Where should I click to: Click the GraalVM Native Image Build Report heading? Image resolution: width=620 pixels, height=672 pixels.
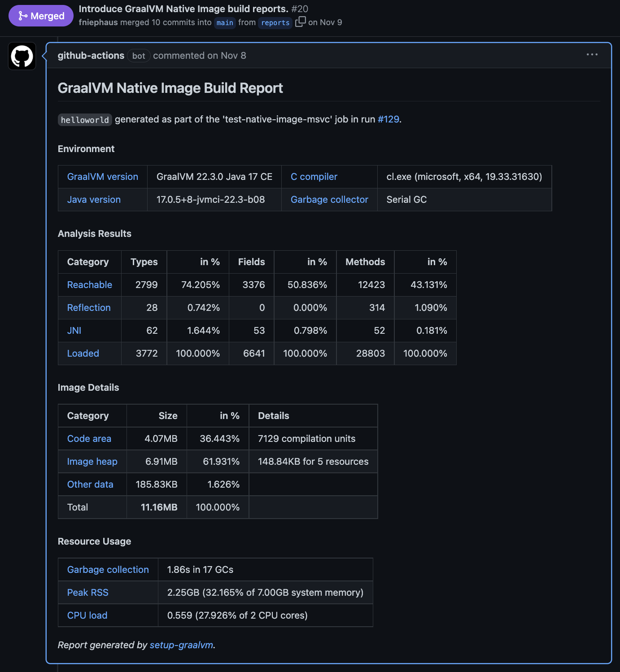pos(170,88)
